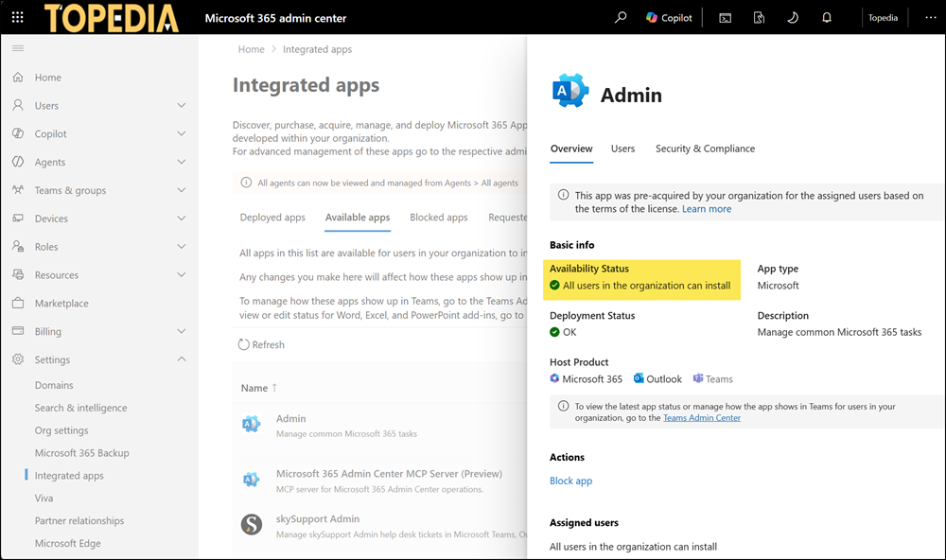Switch to the Users tab in Admin panel
This screenshot has width=946, height=560.
coord(622,149)
